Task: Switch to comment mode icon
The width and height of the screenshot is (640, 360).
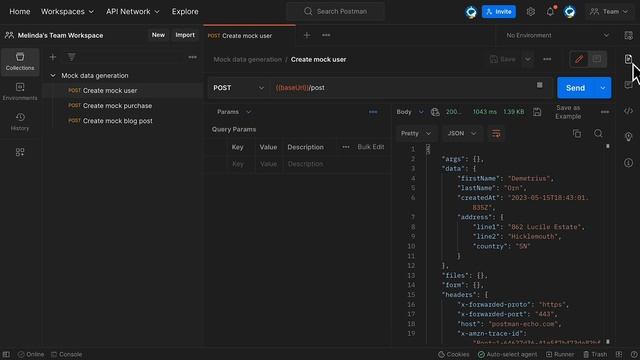Action: click(597, 59)
